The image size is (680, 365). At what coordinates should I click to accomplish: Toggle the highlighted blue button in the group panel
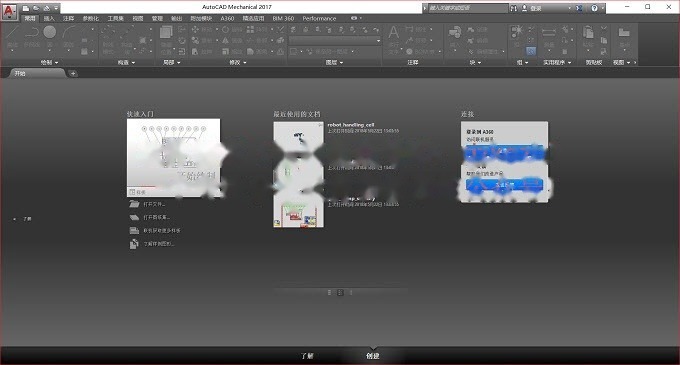(x=531, y=51)
